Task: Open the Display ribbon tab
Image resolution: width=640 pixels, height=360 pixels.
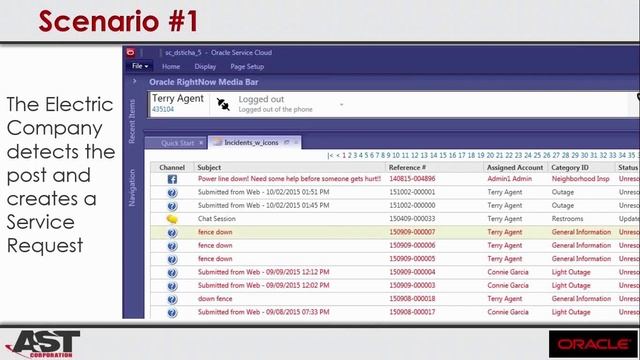Action: click(205, 67)
